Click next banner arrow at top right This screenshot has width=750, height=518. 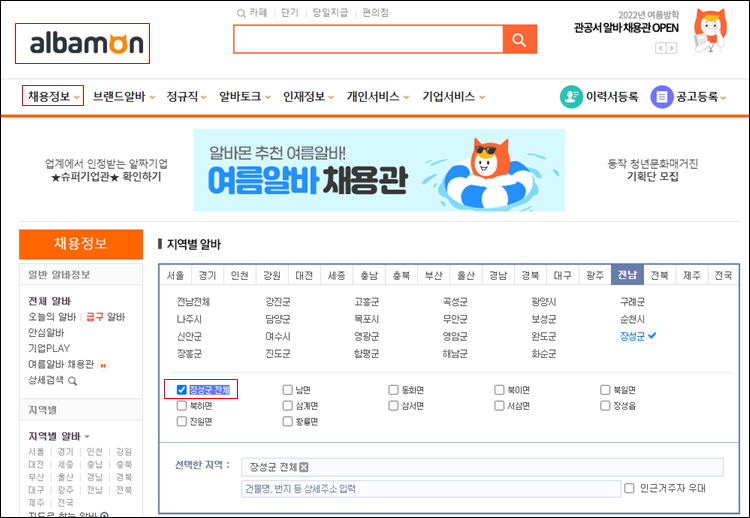click(x=672, y=48)
